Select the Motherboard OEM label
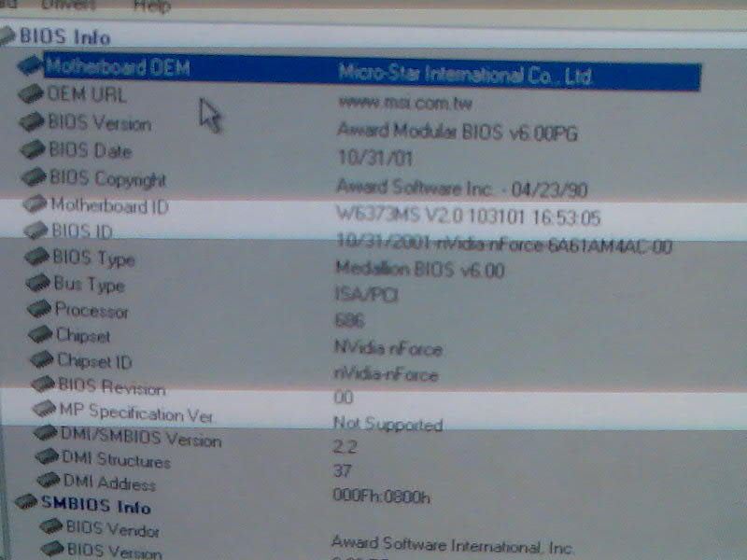This screenshot has height=560, width=747. click(119, 66)
